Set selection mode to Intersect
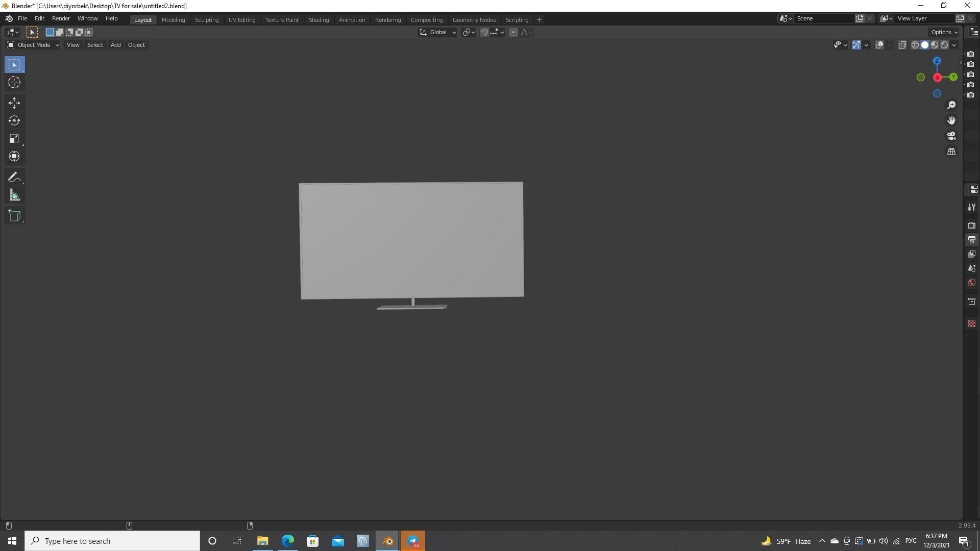 coord(88,32)
